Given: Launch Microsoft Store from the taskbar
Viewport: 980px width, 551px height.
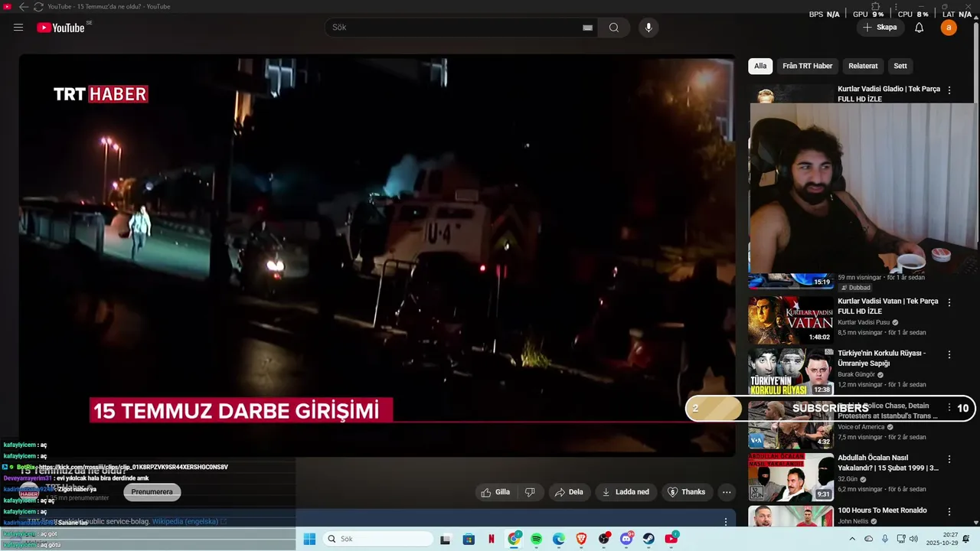Looking at the screenshot, I should [x=469, y=539].
